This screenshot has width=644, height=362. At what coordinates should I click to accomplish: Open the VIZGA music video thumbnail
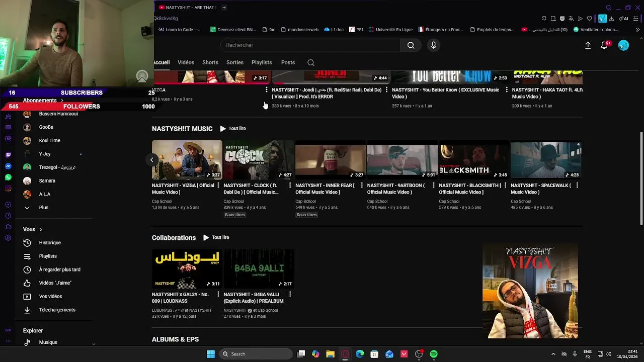click(x=187, y=159)
